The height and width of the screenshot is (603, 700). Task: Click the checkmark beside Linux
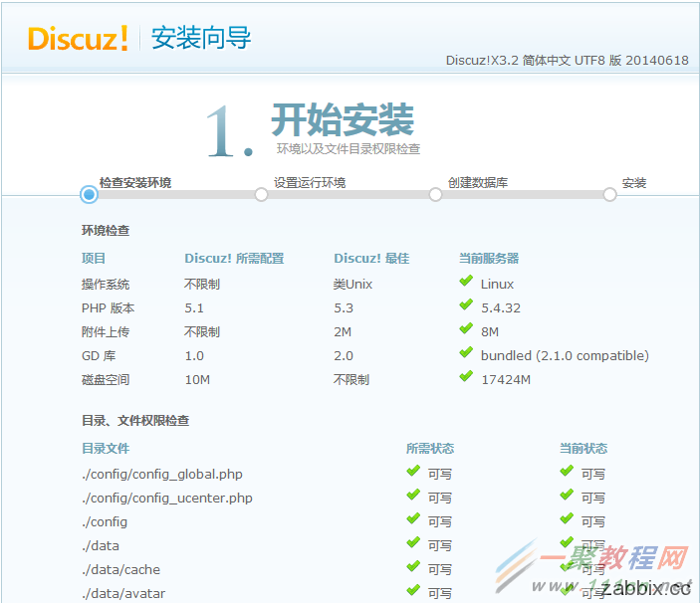coord(466,281)
